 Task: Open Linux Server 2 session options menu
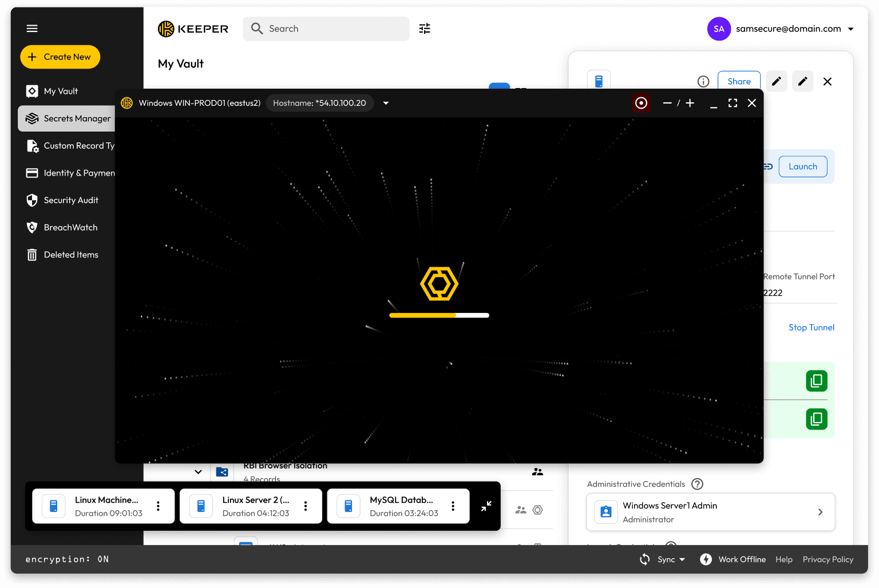pyautogui.click(x=306, y=506)
